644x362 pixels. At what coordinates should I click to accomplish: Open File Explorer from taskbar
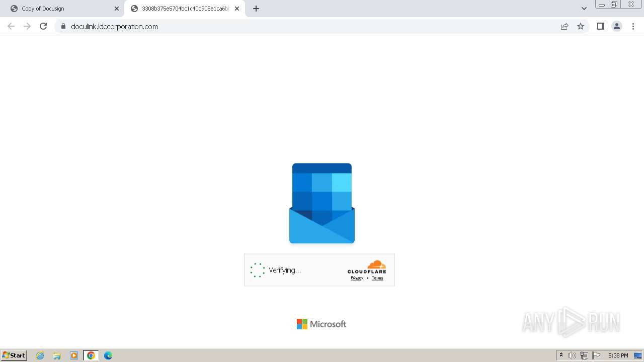click(57, 355)
